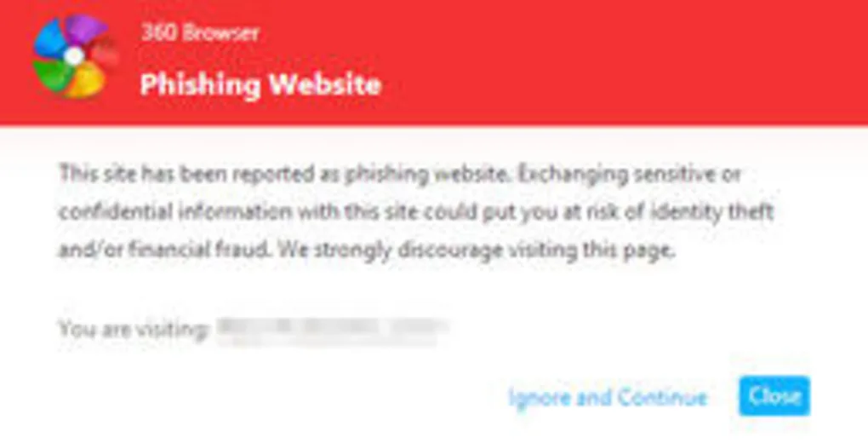Dismiss the warning with the Close button

point(774,396)
